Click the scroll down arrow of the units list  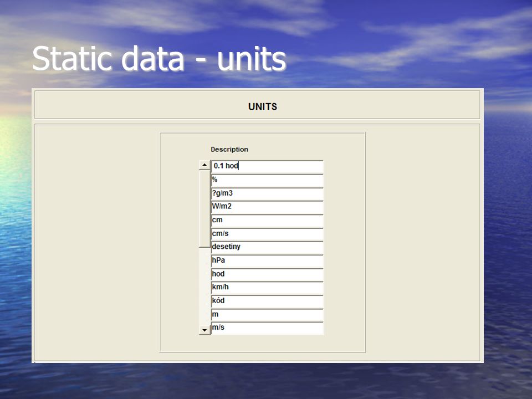tap(204, 330)
